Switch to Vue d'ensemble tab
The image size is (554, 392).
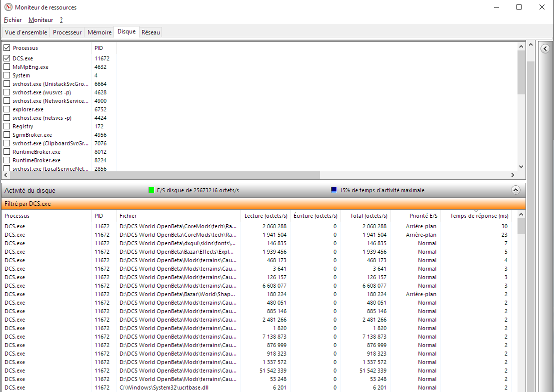click(26, 32)
